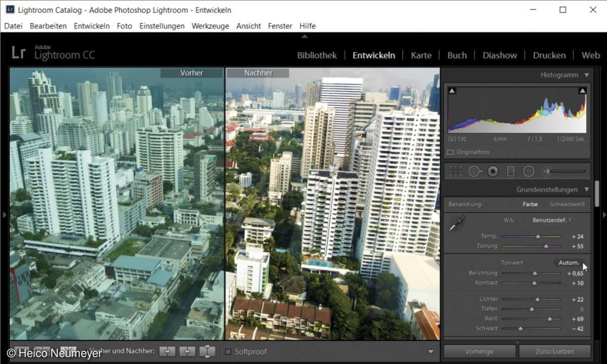Click the tool strip size slider
This screenshot has height=364, width=607.
click(x=565, y=171)
